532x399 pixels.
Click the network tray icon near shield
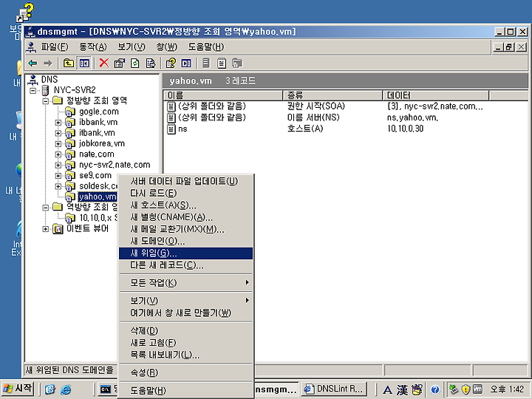point(454,389)
